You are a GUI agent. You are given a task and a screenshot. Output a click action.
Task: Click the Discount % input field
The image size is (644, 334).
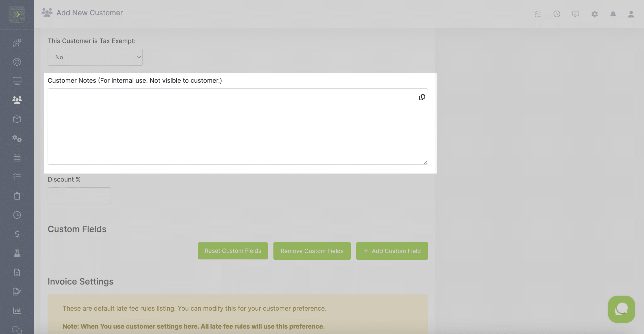coord(79,196)
